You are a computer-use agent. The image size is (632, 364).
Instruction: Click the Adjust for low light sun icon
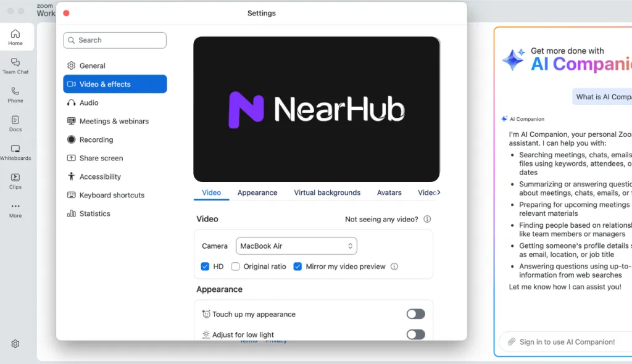[x=206, y=334]
